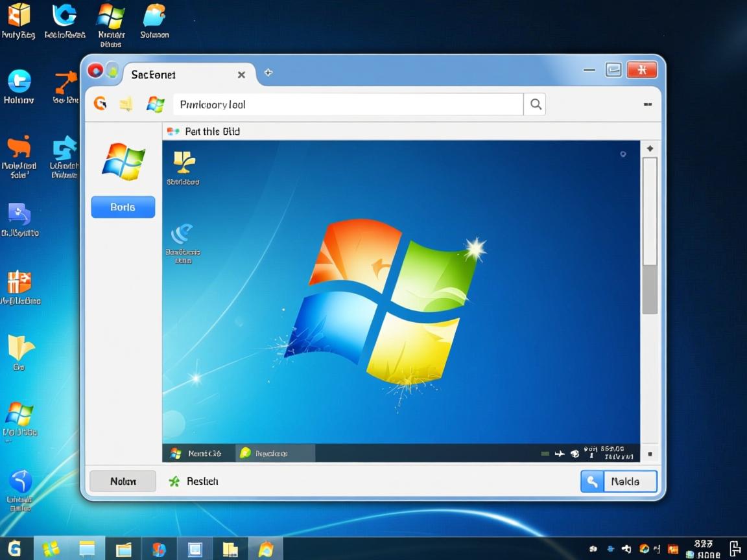Screen dimensions: 747x560
Task: Click the Nalcia button at bottom right
Action: coord(619,482)
